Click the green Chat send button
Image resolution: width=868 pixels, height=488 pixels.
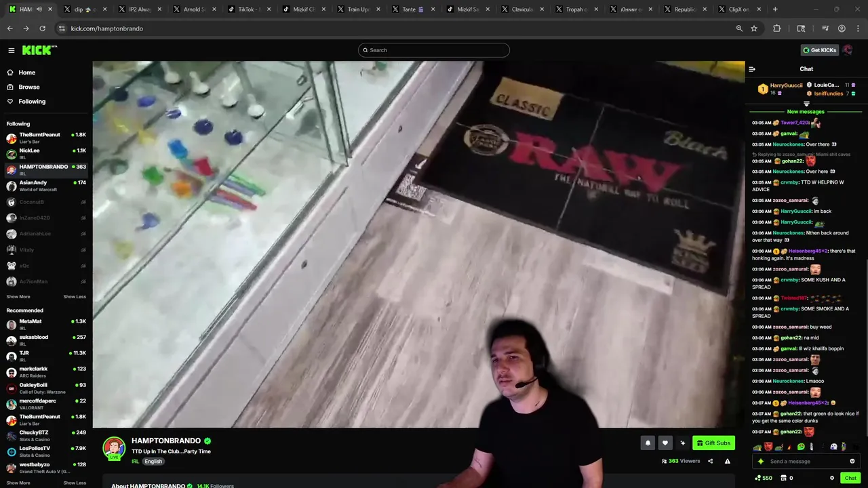[x=850, y=478]
